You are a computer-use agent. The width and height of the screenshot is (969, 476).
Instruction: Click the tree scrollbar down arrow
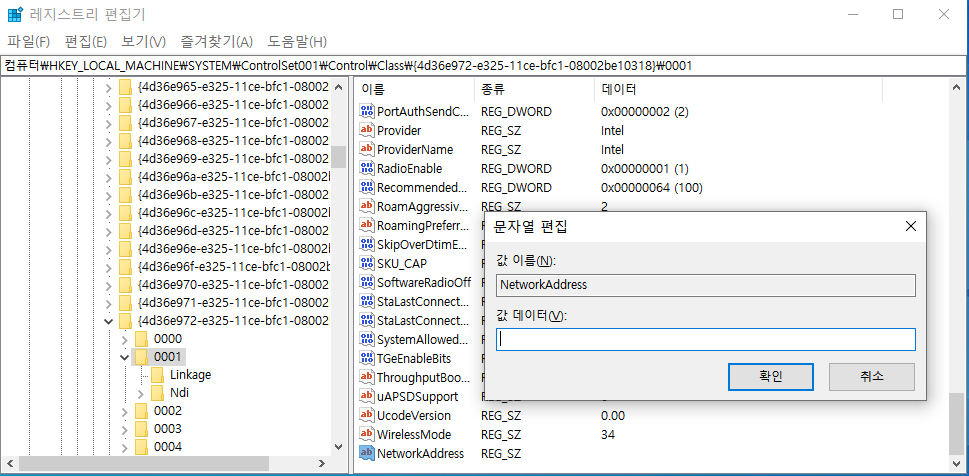(338, 446)
